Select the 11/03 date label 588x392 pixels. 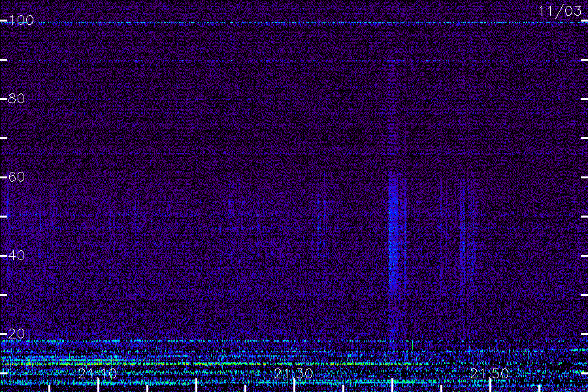tap(561, 11)
